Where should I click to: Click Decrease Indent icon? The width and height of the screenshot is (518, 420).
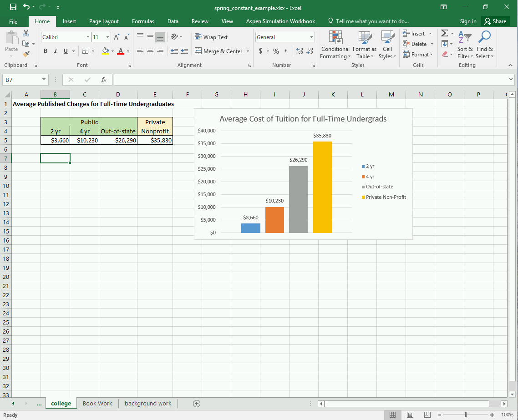(x=174, y=51)
